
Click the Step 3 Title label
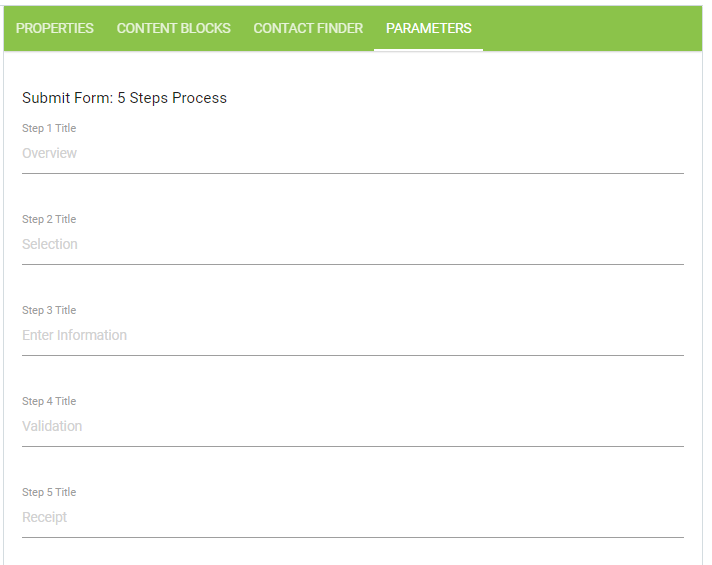pos(49,311)
